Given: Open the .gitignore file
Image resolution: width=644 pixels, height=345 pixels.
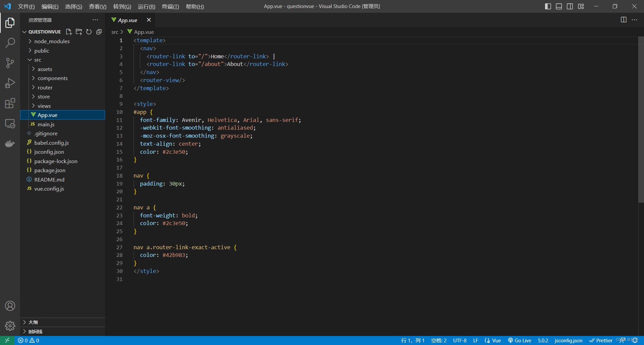Looking at the screenshot, I should (62, 134).
